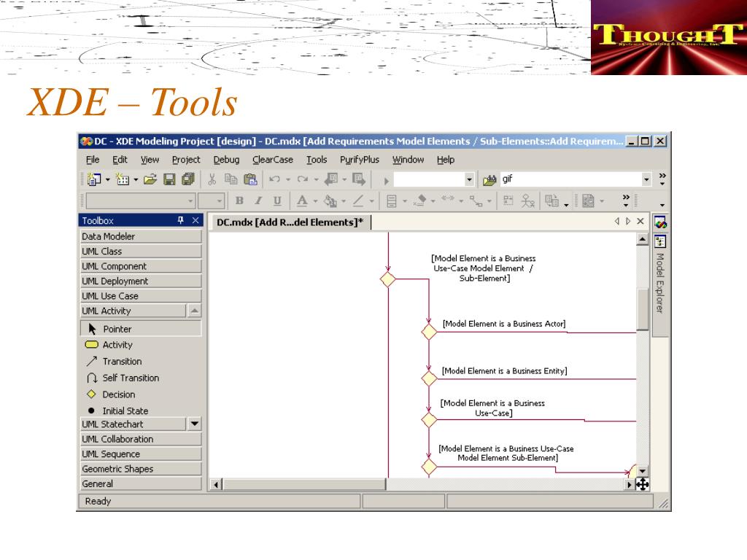Viewport: 747px width, 560px height.
Task: Click the Save All toolbar icon
Action: click(x=189, y=179)
